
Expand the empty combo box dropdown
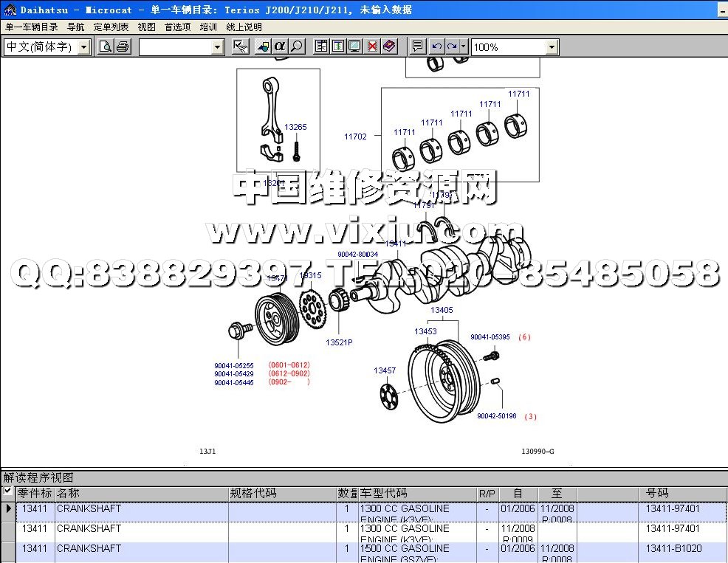click(217, 47)
